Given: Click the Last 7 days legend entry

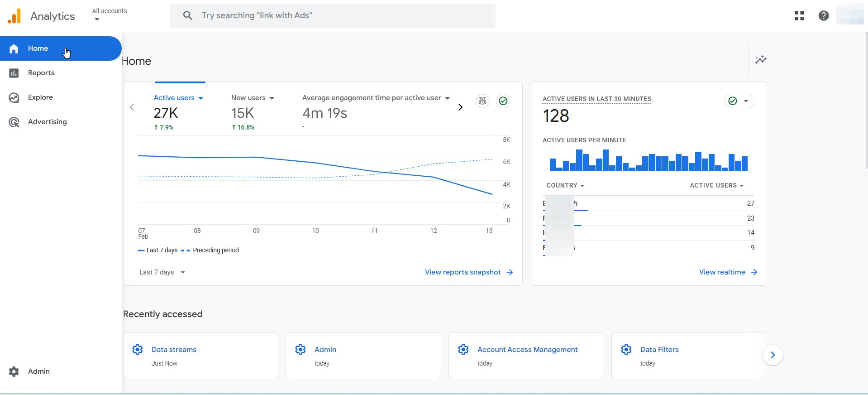Looking at the screenshot, I should pyautogui.click(x=157, y=250).
